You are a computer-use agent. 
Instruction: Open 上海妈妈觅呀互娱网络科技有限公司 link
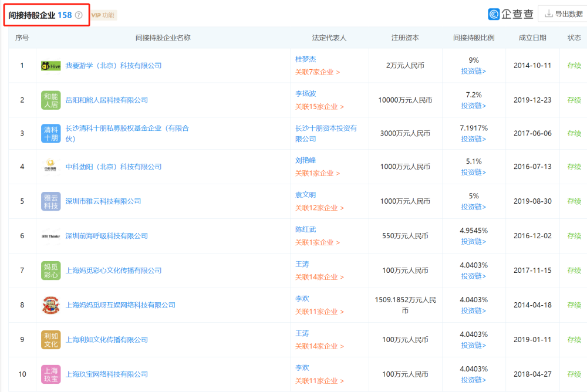120,305
